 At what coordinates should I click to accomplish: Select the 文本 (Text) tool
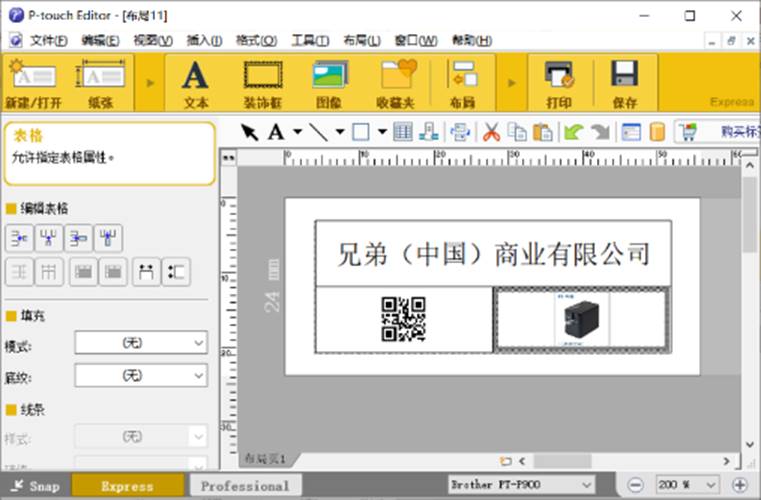coord(196,83)
